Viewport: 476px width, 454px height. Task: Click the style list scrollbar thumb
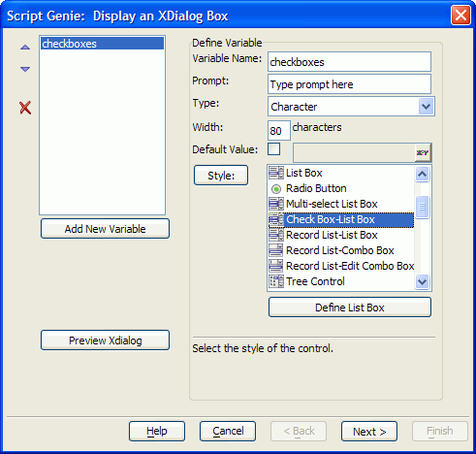pos(422,207)
